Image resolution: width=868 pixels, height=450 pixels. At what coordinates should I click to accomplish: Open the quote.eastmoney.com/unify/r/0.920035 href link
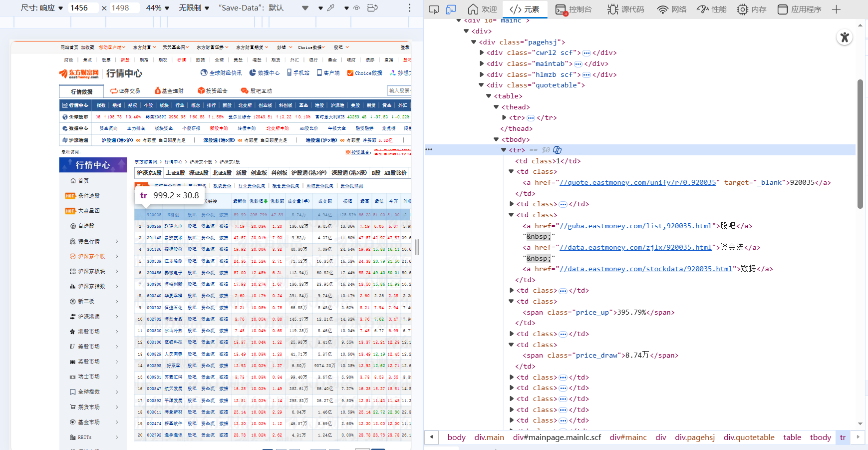pyautogui.click(x=638, y=183)
